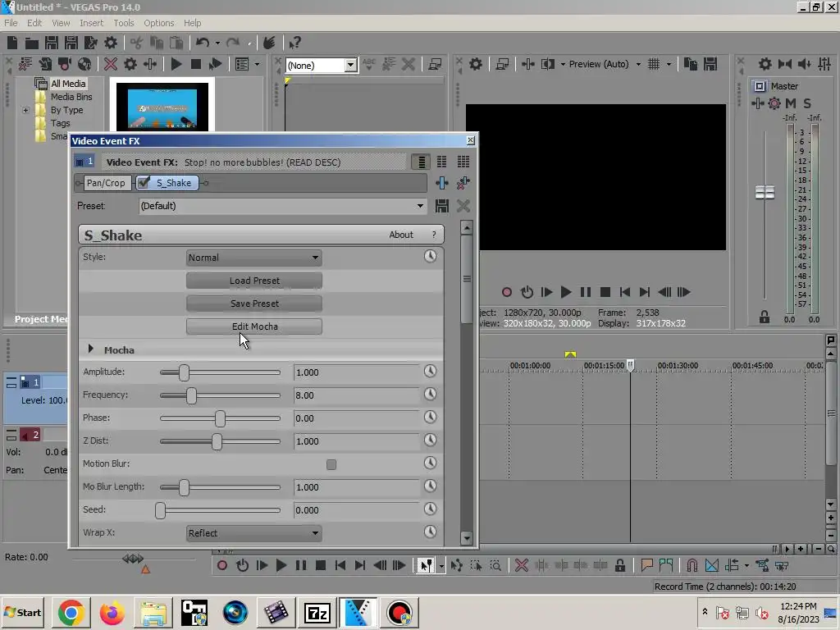Open the Views dropdown arrow in Project Media
This screenshot has width=840, height=630.
(x=257, y=64)
